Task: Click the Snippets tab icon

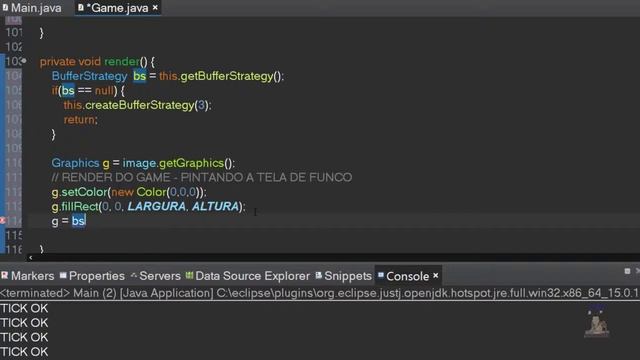Action: coord(318,276)
